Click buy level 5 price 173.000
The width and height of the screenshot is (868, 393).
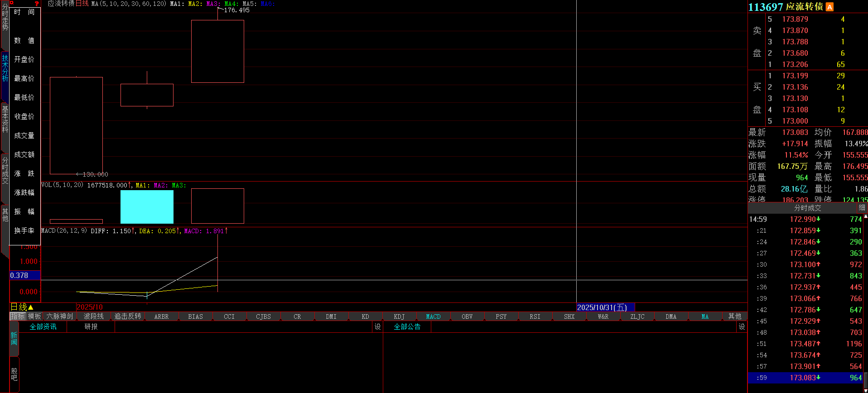click(x=795, y=121)
